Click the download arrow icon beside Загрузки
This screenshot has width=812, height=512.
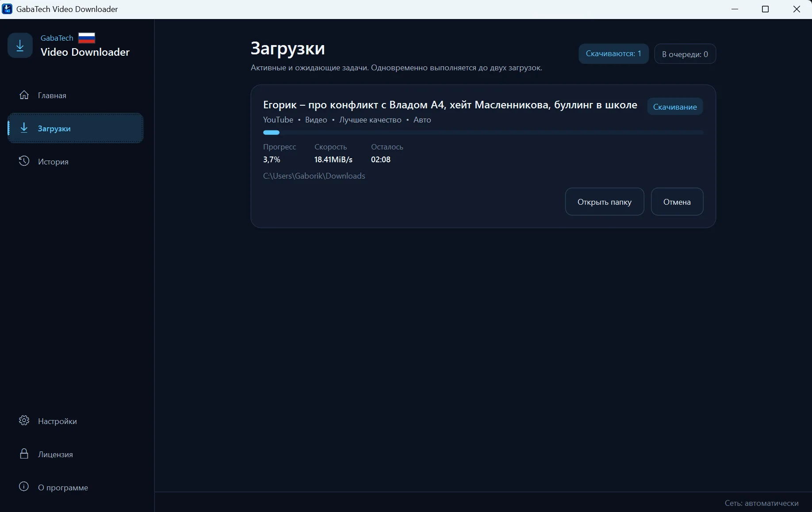24,128
